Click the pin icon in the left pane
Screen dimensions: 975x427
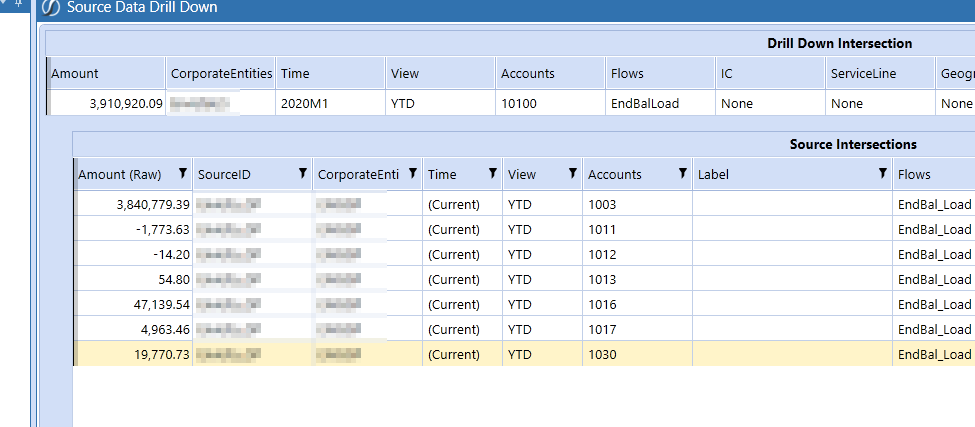[x=17, y=3]
